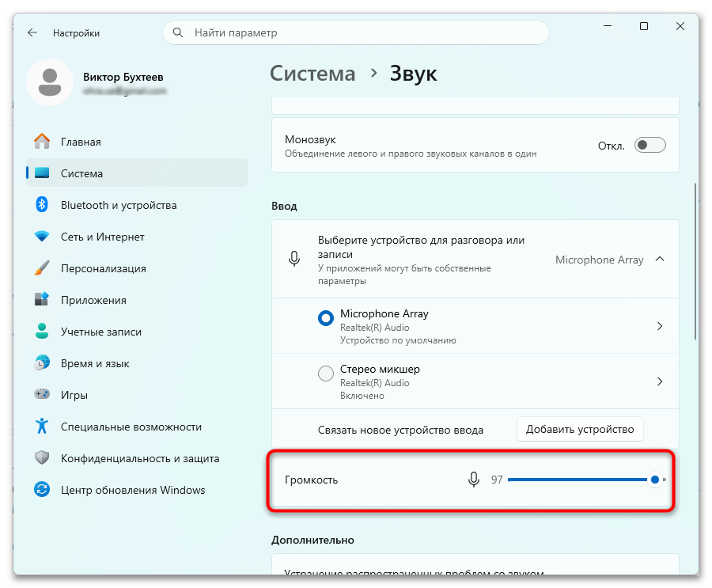Click the search magnifier icon

click(178, 32)
